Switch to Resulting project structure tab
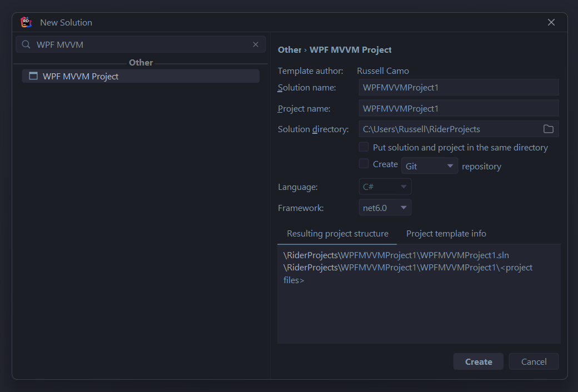 pos(337,234)
